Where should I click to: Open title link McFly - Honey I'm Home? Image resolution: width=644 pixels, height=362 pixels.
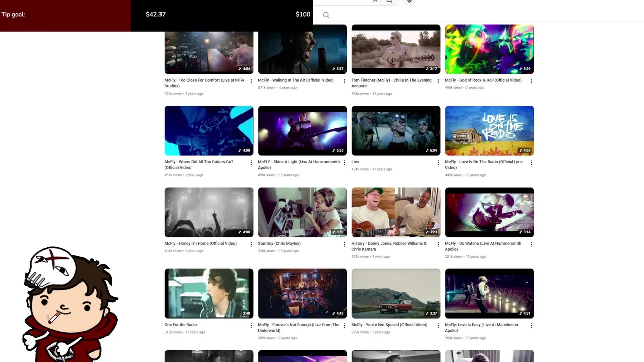coord(200,243)
